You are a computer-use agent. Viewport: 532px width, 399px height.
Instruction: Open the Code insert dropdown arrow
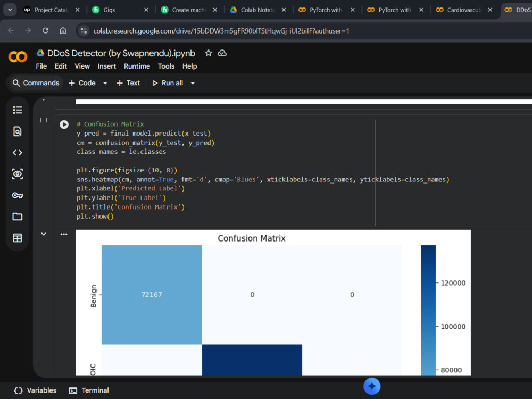(105, 83)
